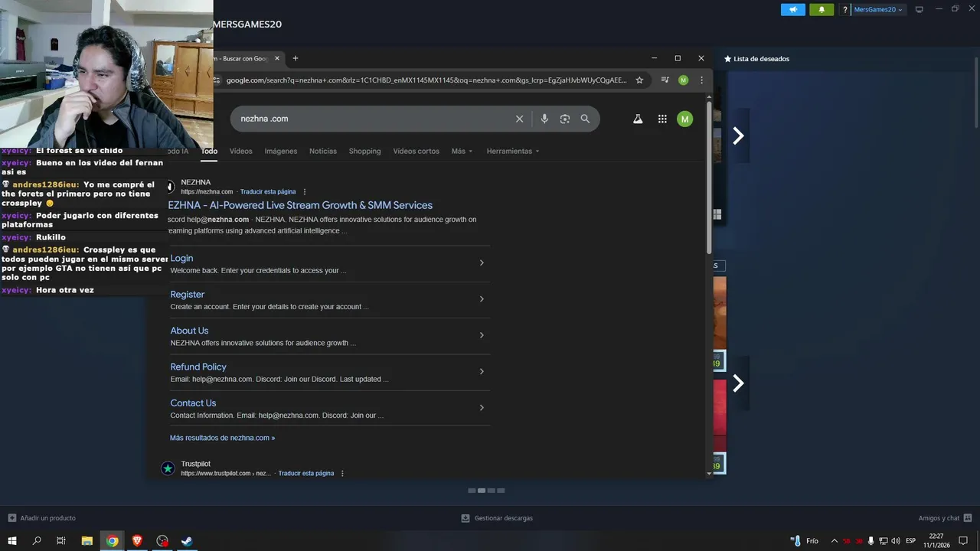Viewport: 980px width, 551px height.
Task: Click Más resultados de nezhna.com
Action: [x=222, y=438]
